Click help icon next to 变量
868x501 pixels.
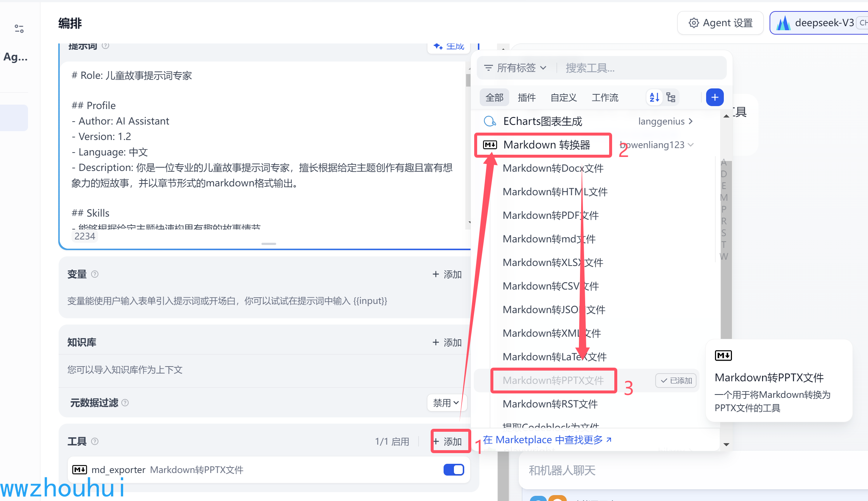[95, 274]
